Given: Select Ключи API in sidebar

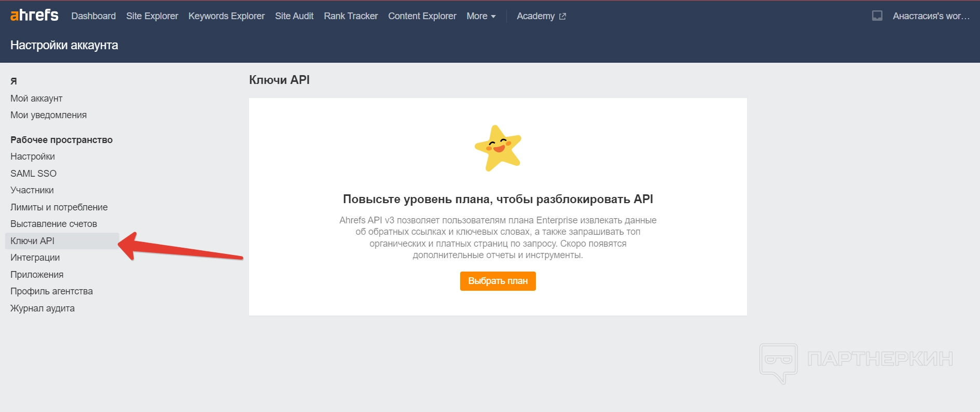Looking at the screenshot, I should [x=62, y=241].
